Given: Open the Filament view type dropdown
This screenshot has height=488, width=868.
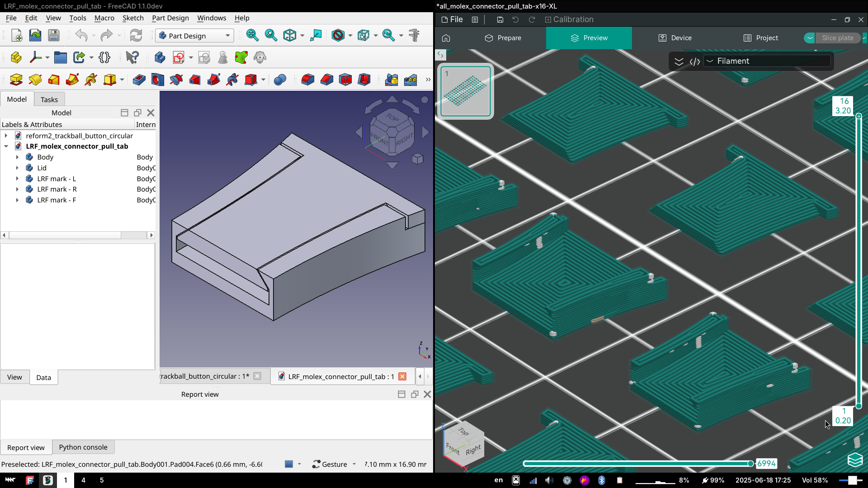Looking at the screenshot, I should (x=768, y=61).
